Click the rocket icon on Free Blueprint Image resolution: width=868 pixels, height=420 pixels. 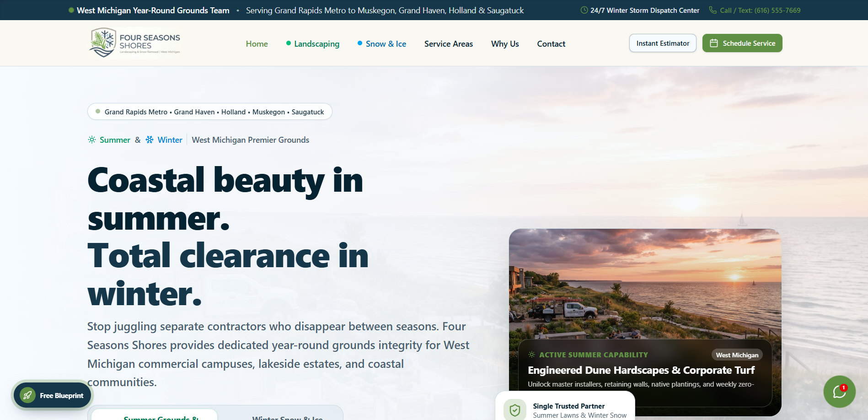[27, 395]
